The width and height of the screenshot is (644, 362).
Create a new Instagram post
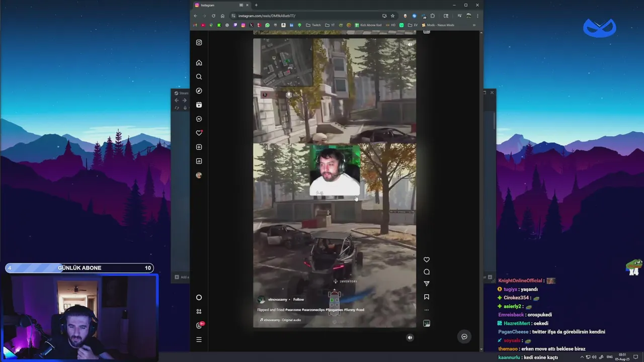click(x=199, y=147)
